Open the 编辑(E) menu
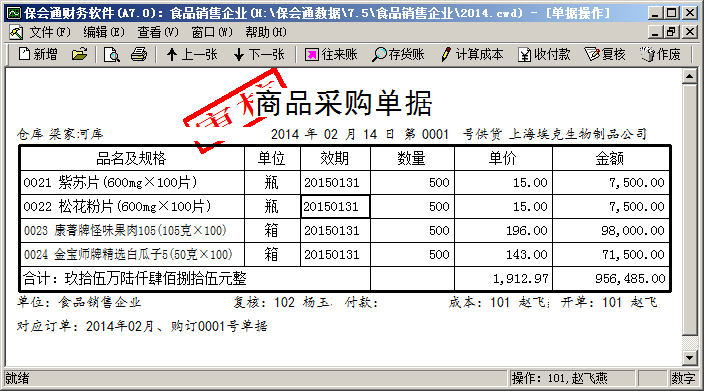The image size is (704, 391). tap(104, 32)
